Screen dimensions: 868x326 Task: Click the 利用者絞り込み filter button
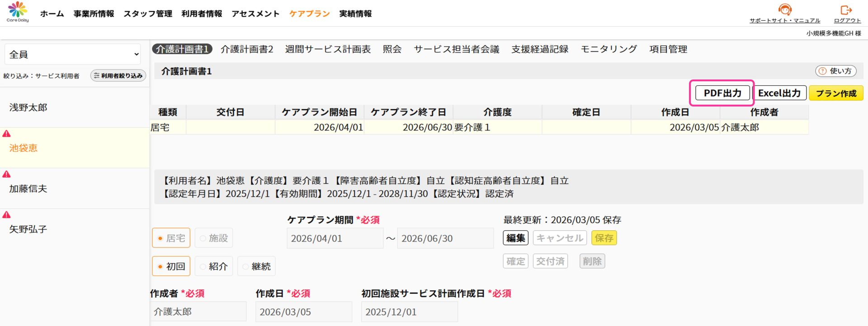point(118,76)
